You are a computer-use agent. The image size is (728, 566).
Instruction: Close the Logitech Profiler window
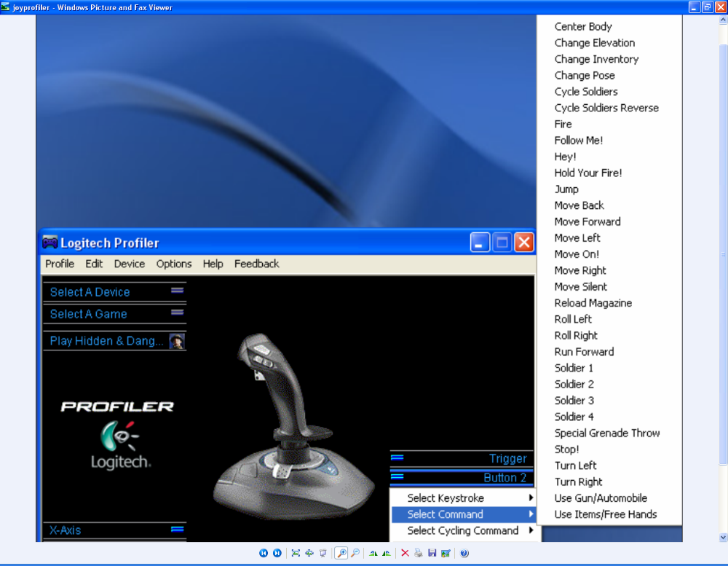tap(524, 242)
